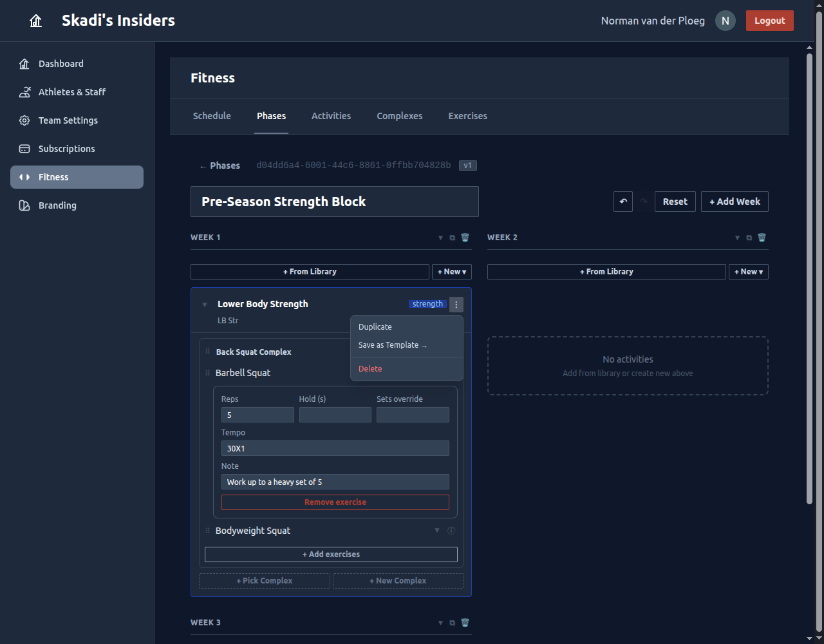Delete Week 3 using the trash icon
Screen dimensions: 824x644
click(x=465, y=623)
